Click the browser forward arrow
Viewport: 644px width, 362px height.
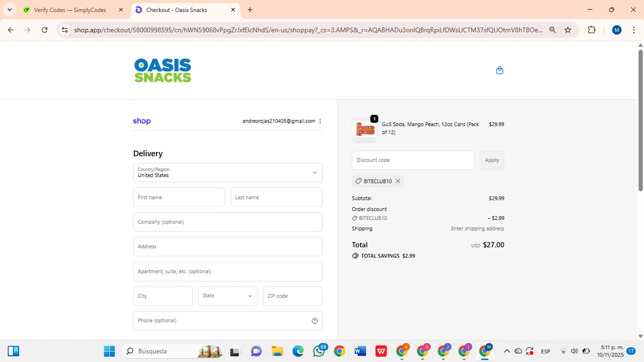tap(27, 30)
